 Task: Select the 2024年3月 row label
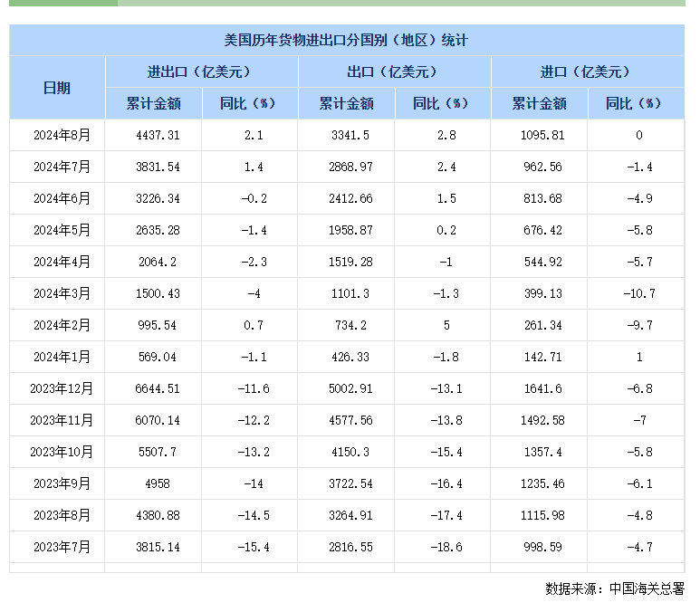tap(62, 293)
